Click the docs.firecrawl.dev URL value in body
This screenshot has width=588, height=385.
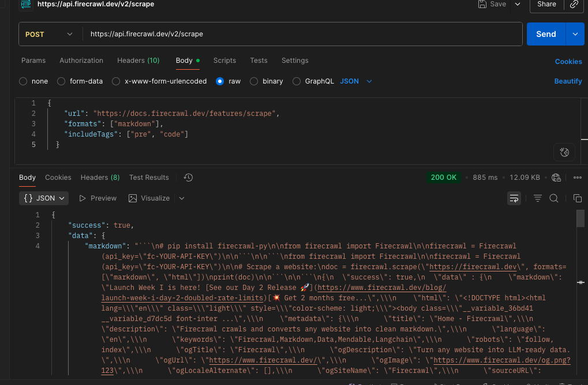(184, 114)
